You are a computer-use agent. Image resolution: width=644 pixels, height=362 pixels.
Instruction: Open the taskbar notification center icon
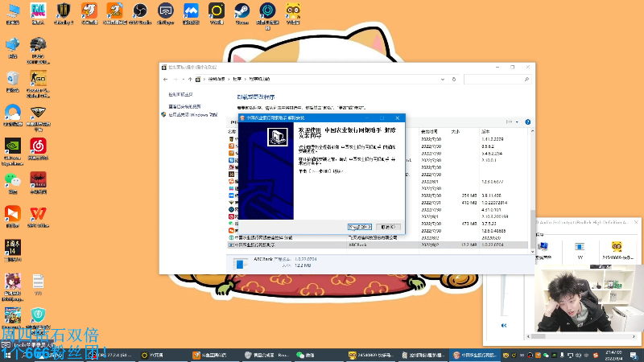pyautogui.click(x=634, y=356)
